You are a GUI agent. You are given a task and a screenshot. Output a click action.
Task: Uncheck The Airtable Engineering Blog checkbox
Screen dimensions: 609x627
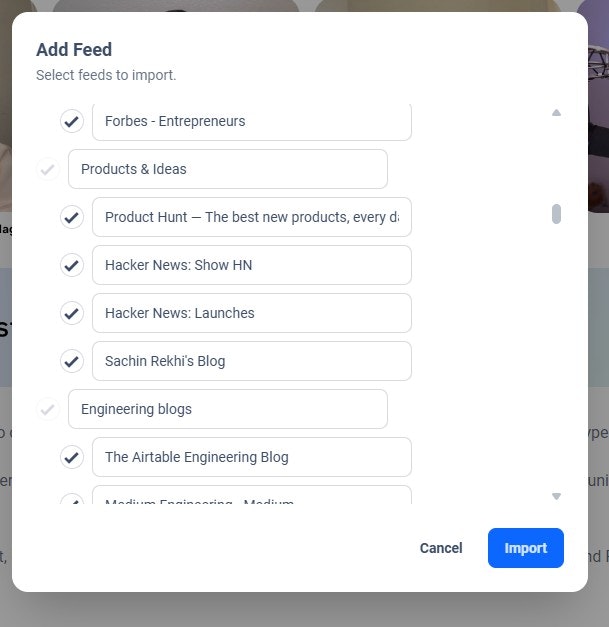point(72,457)
